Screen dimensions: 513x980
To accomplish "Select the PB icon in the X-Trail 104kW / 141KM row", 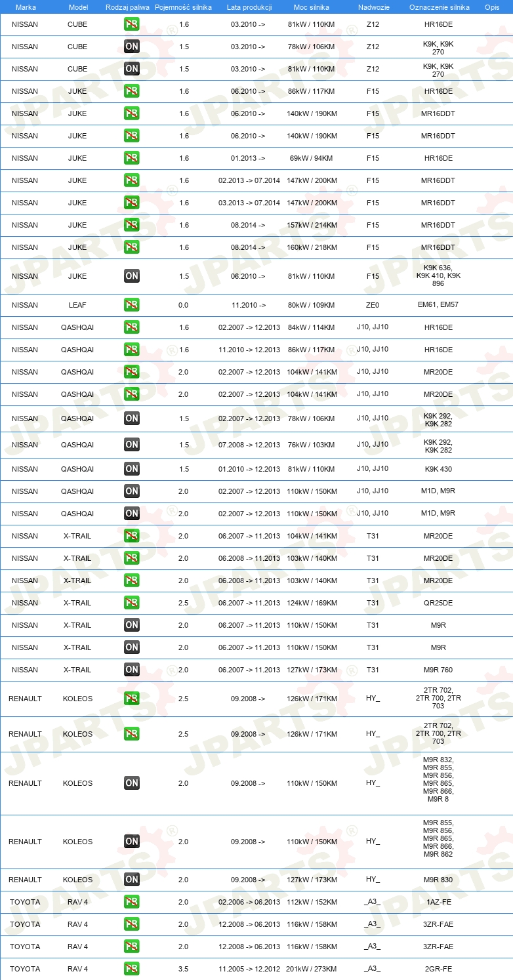I will (132, 536).
